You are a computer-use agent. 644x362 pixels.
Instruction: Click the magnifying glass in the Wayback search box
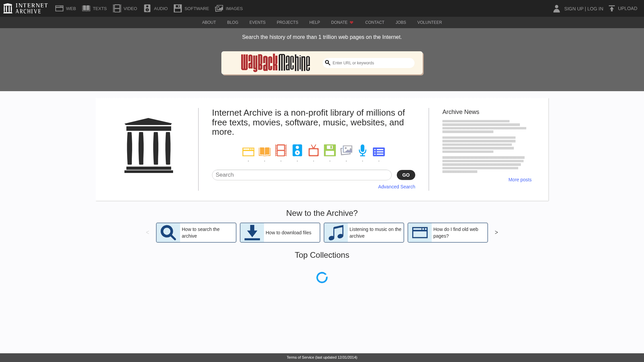[x=328, y=63]
